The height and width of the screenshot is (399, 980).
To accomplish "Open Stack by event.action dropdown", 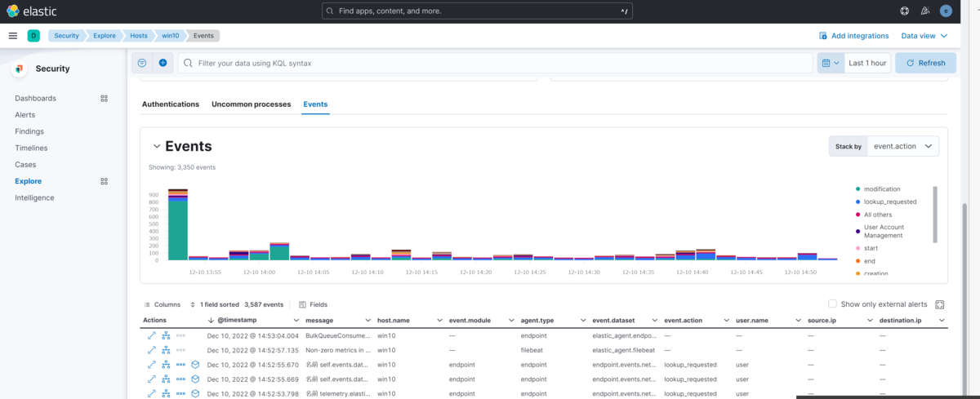I will coord(902,146).
